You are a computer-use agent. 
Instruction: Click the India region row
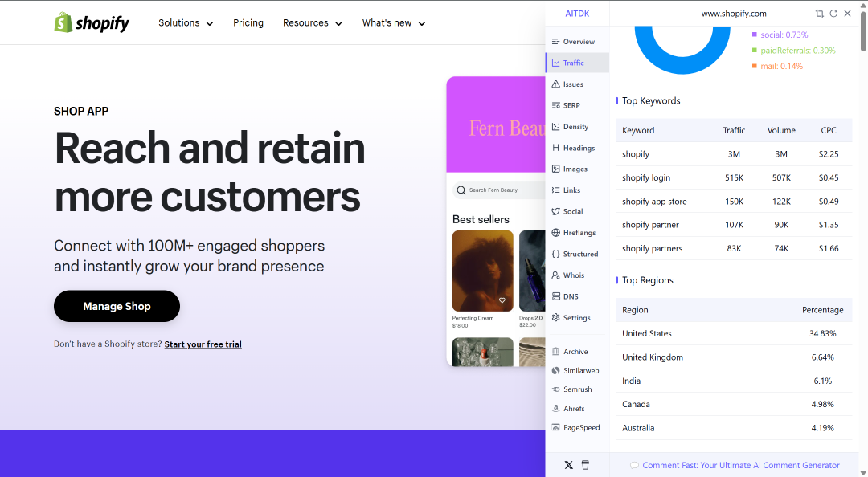(734, 381)
